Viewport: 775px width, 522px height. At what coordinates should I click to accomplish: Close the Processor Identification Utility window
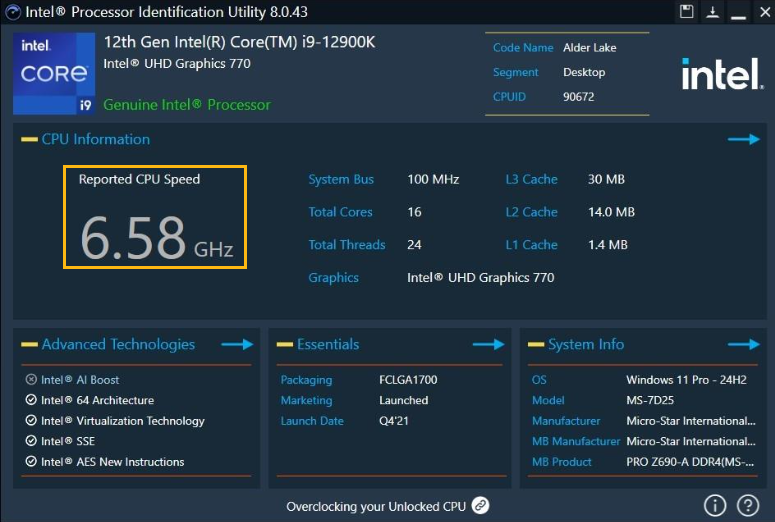point(765,12)
